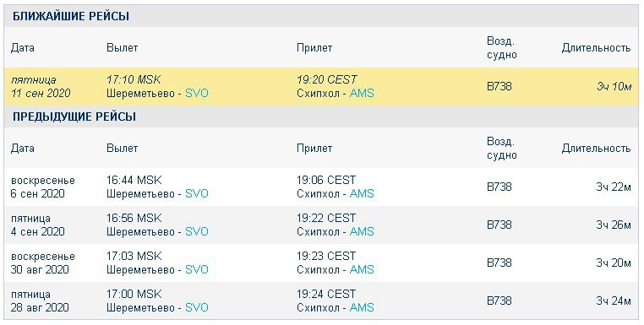
Task: Click 3ч 26м duration in 4 сен row
Action: click(x=614, y=225)
